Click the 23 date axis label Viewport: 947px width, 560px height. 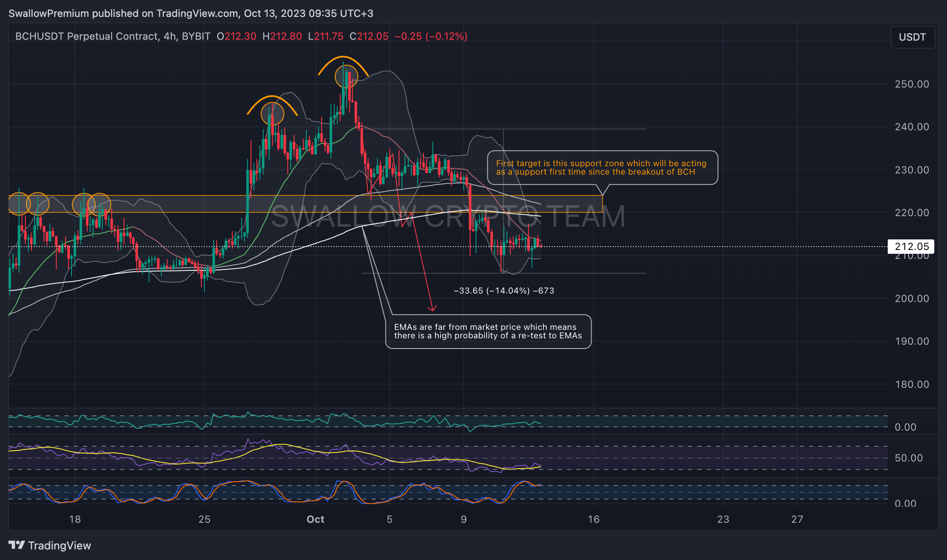tap(723, 519)
